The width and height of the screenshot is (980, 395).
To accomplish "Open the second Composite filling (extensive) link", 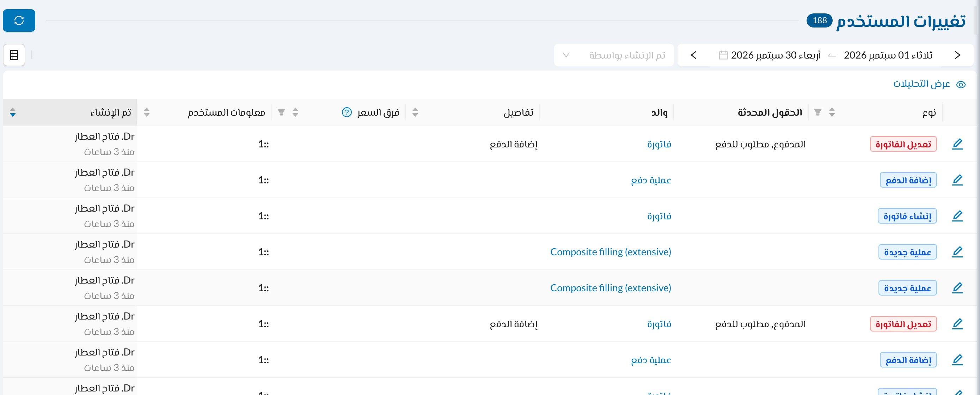I will pos(611,288).
